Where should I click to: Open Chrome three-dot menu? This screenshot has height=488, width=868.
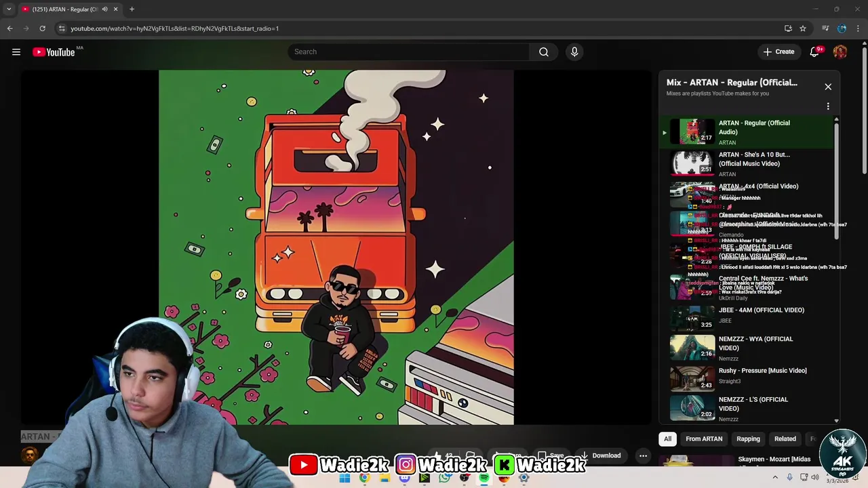point(859,28)
